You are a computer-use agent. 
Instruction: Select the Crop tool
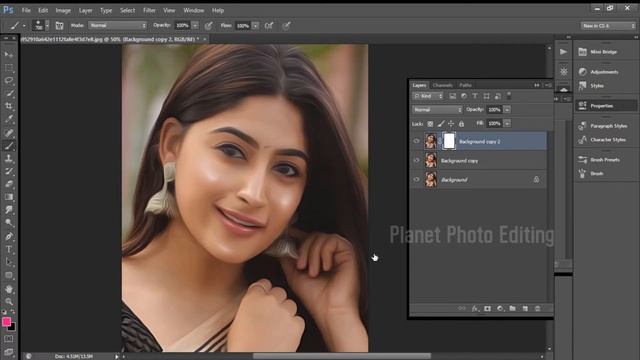[9, 106]
